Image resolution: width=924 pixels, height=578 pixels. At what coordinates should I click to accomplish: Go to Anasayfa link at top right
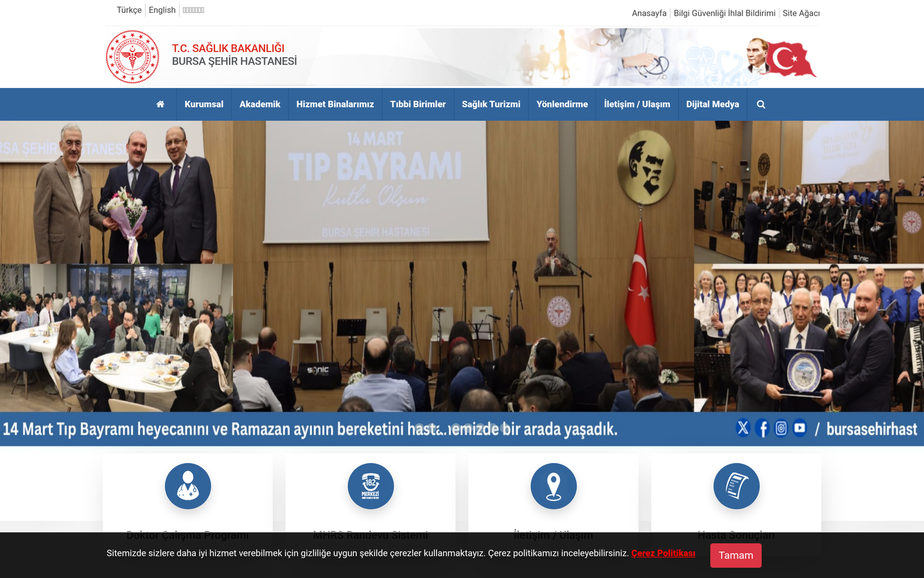[649, 13]
